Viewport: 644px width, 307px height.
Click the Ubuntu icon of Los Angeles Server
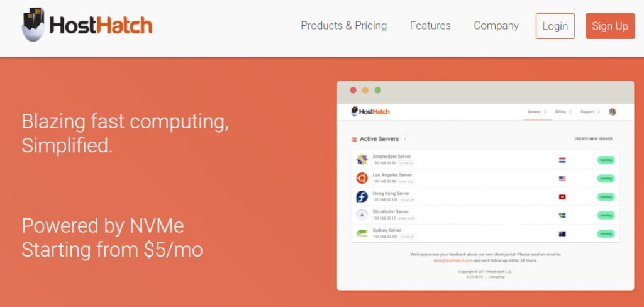coord(362,178)
